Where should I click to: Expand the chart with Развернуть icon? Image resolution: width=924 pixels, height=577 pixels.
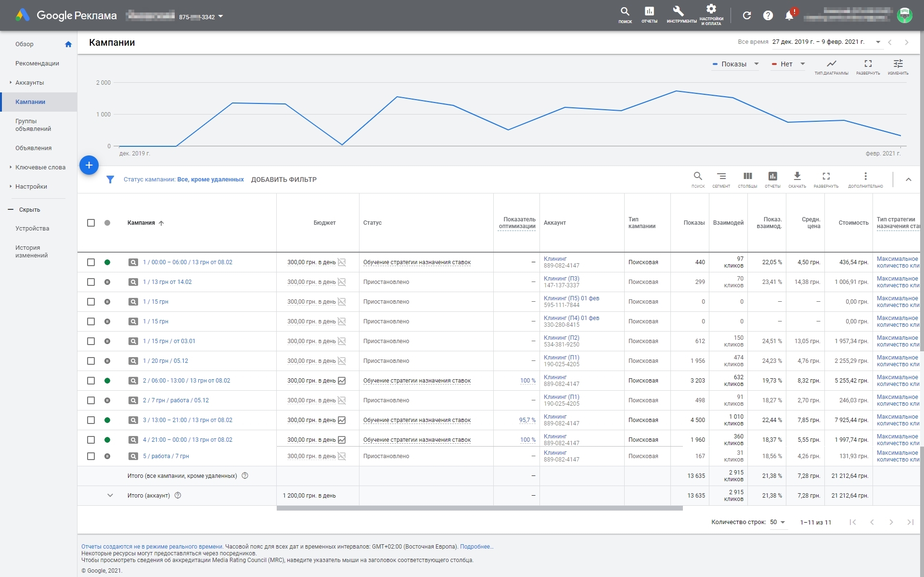point(868,66)
